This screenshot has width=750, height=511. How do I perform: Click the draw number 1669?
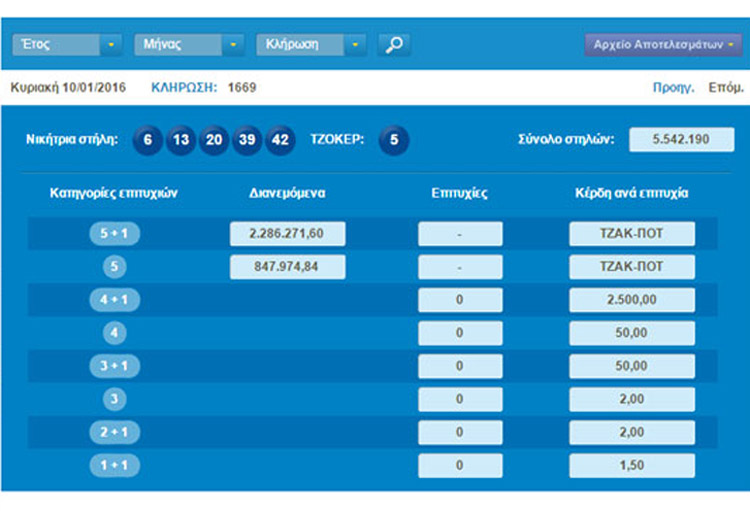coord(242,88)
